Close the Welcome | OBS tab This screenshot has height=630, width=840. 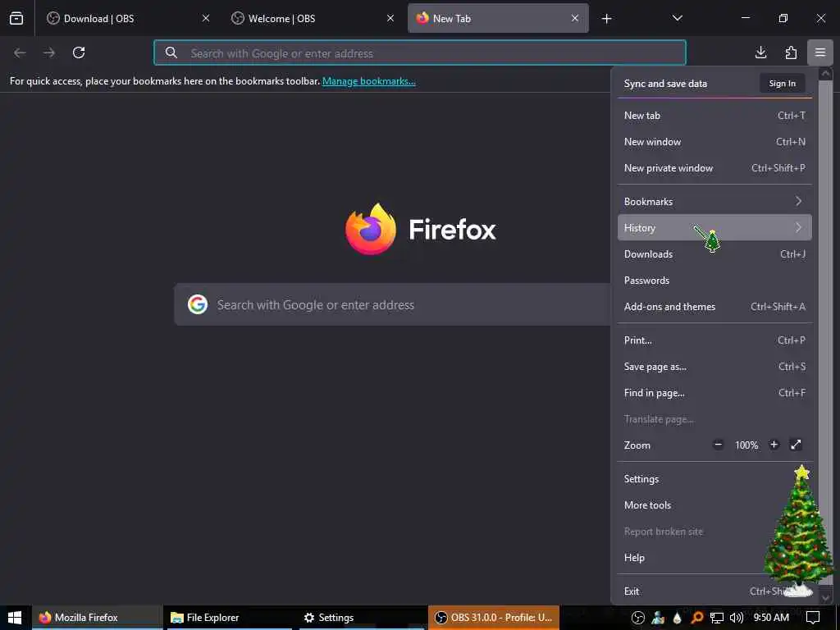point(390,18)
